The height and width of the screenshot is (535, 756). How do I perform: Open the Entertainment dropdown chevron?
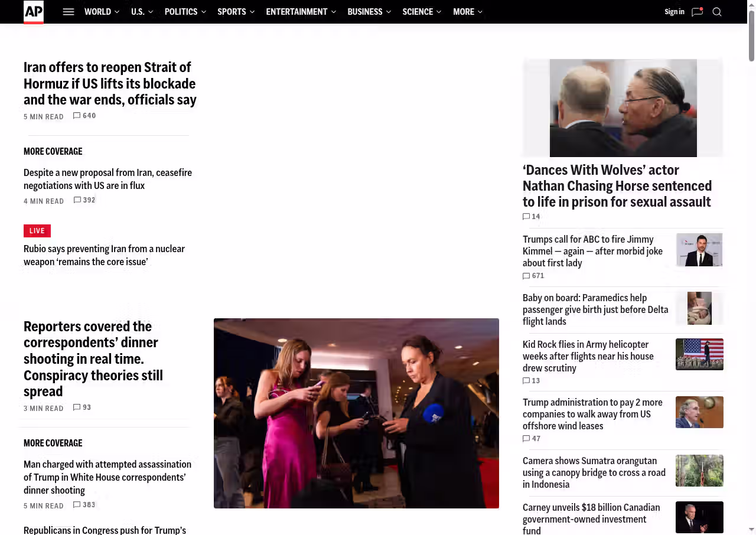click(333, 12)
